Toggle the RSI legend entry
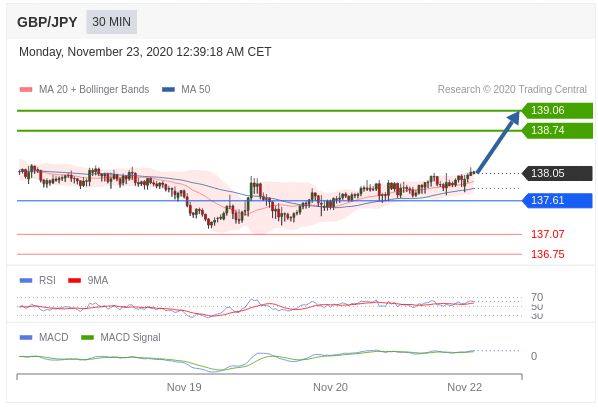Screen dimensions: 598x408 37,281
